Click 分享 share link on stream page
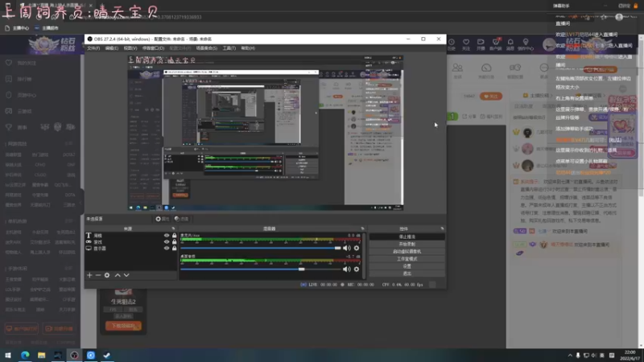Screen dimensions: 644x362 (x=470, y=117)
